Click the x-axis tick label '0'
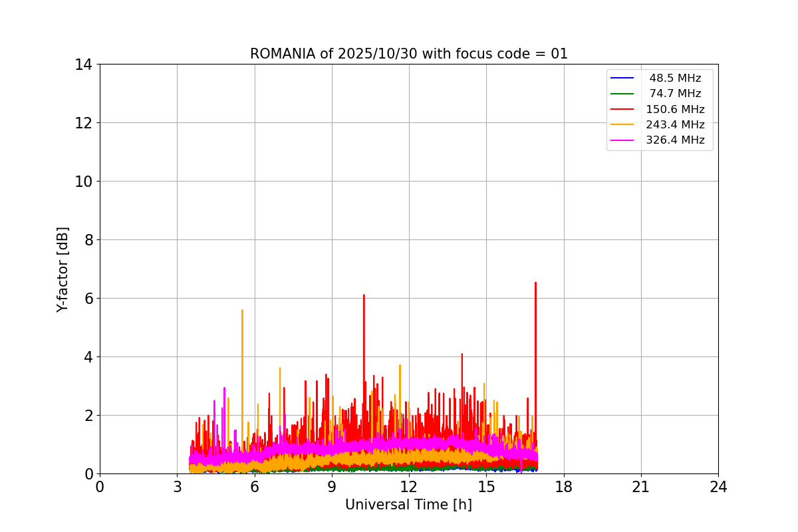Viewport: 798px width, 532px height. (100, 487)
